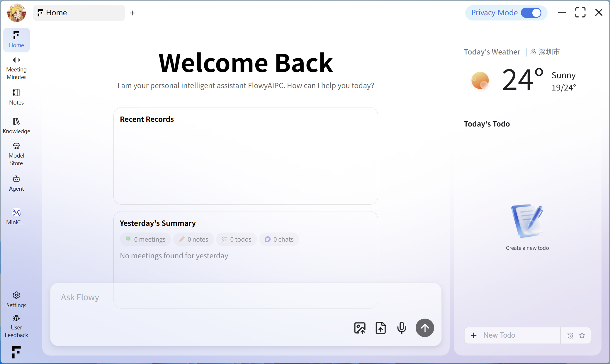Start voice input with microphone icon

[x=402, y=328]
